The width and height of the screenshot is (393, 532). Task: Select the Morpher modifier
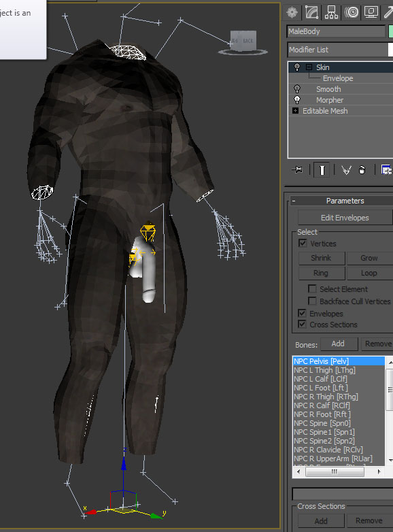330,100
